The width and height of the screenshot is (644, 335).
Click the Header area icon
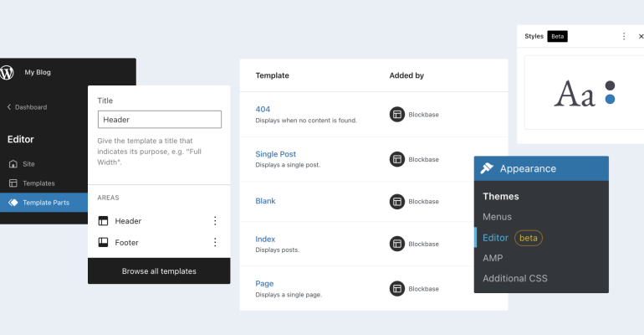click(103, 221)
